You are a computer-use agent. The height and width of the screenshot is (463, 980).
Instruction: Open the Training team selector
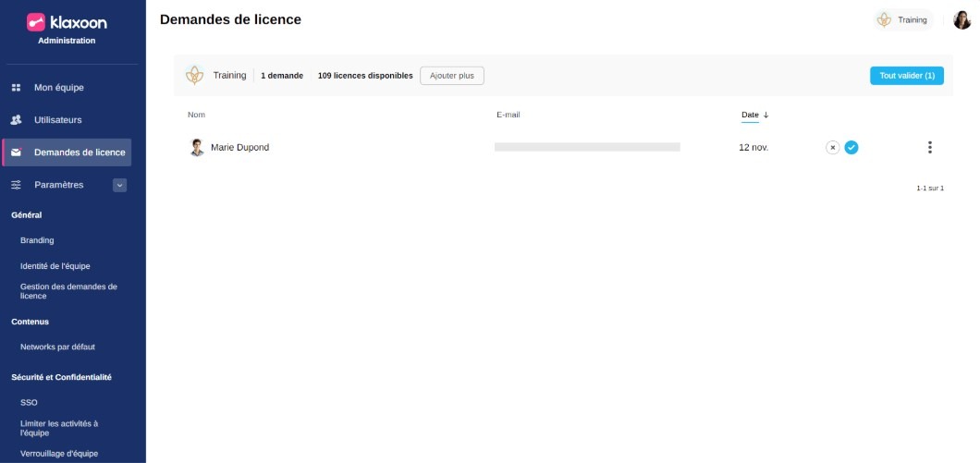click(902, 19)
